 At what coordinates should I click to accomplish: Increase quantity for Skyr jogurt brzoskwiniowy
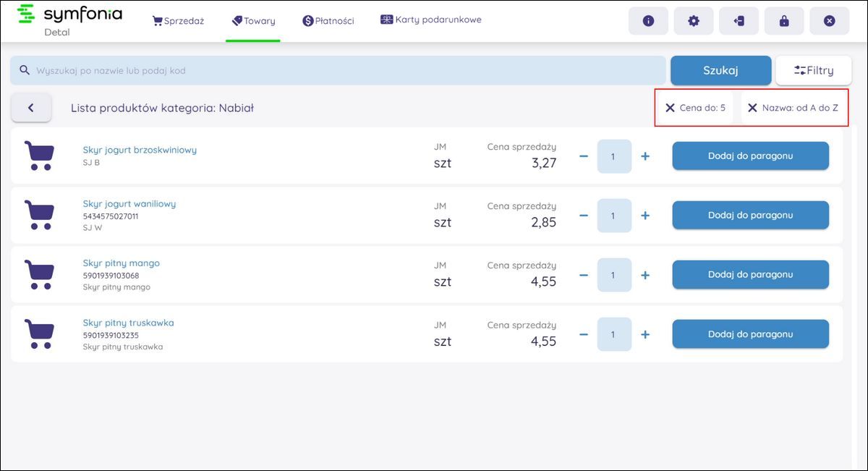pos(645,156)
